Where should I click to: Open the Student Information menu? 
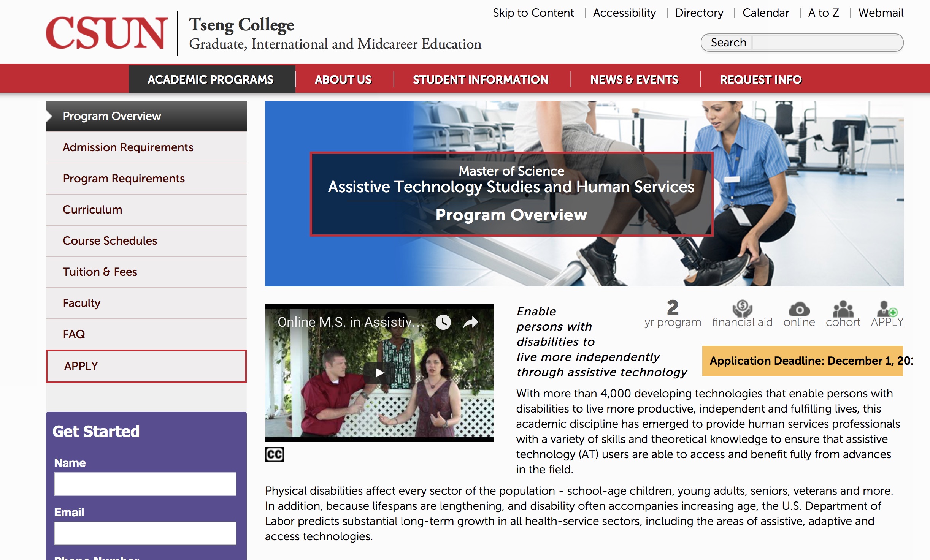coord(481,79)
